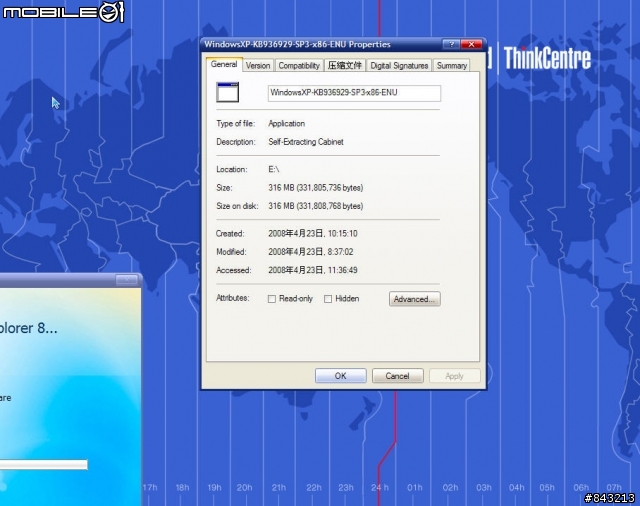The width and height of the screenshot is (640, 506).
Task: Click the application file icon
Action: pos(227,92)
